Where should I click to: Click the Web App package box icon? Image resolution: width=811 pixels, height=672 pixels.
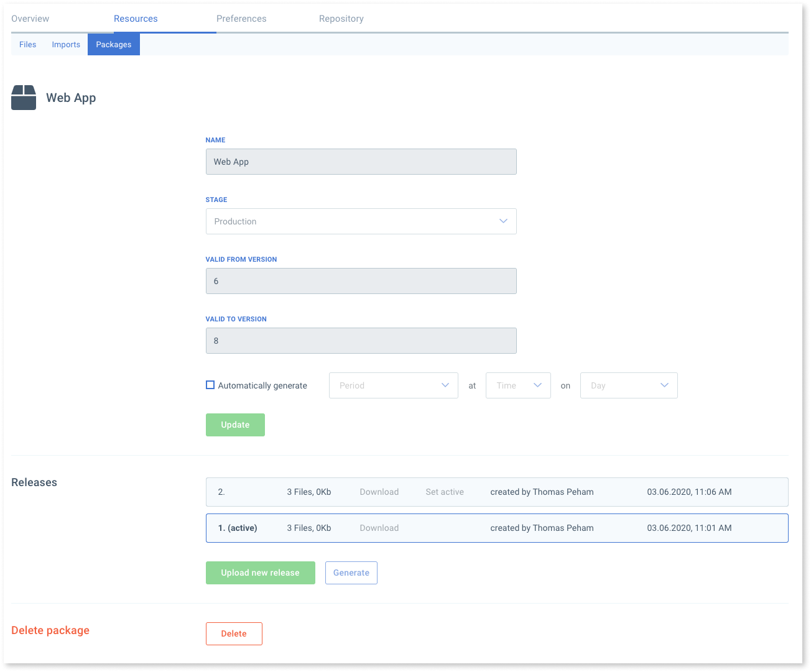pyautogui.click(x=24, y=98)
